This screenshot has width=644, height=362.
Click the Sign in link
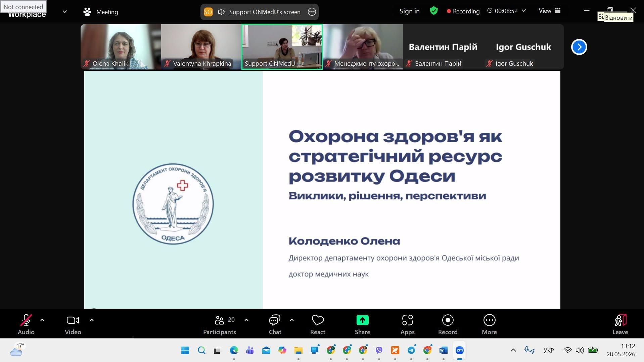[x=409, y=11]
